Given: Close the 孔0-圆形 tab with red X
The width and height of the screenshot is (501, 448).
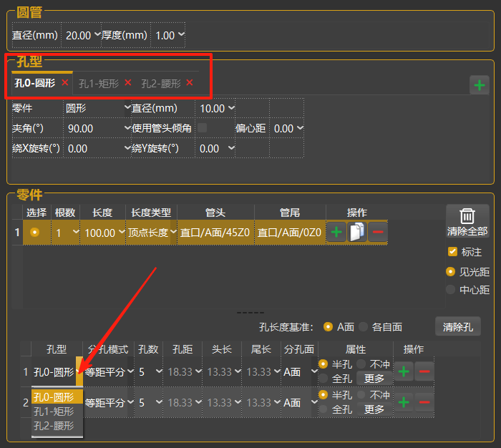Looking at the screenshot, I should (x=65, y=83).
